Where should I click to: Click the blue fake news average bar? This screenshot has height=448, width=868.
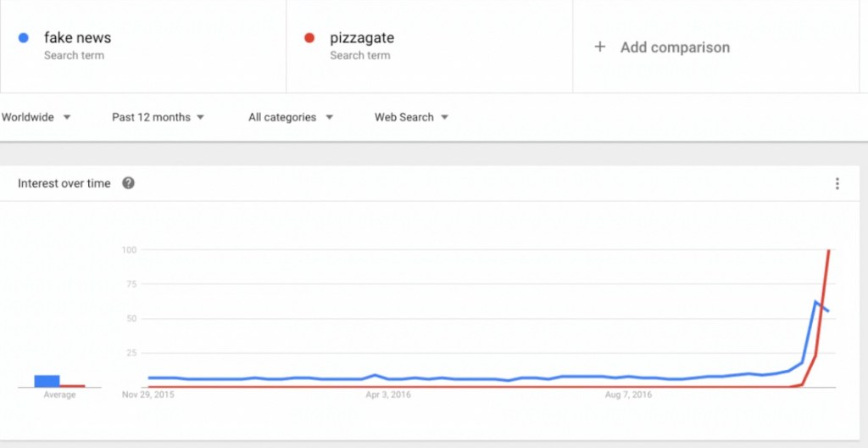click(x=47, y=381)
